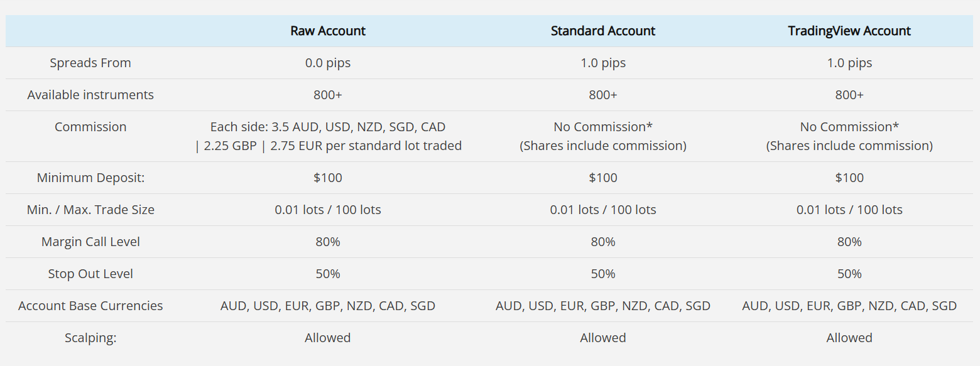
Task: Click the Account Base Currencies row label
Action: pos(90,306)
